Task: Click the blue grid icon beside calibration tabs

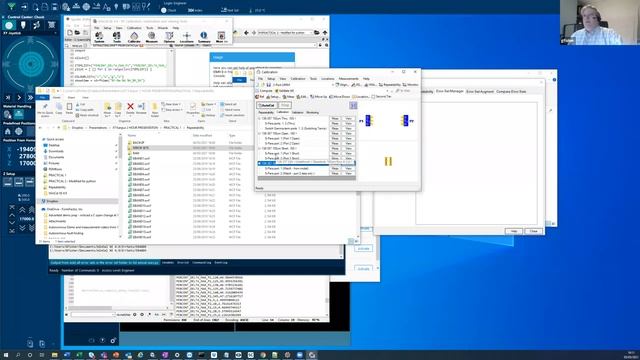Action: point(353,105)
